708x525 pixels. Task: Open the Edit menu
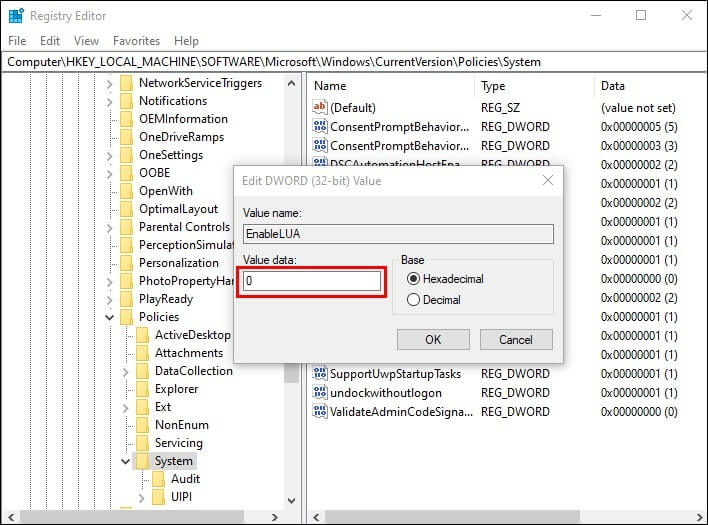tap(50, 41)
